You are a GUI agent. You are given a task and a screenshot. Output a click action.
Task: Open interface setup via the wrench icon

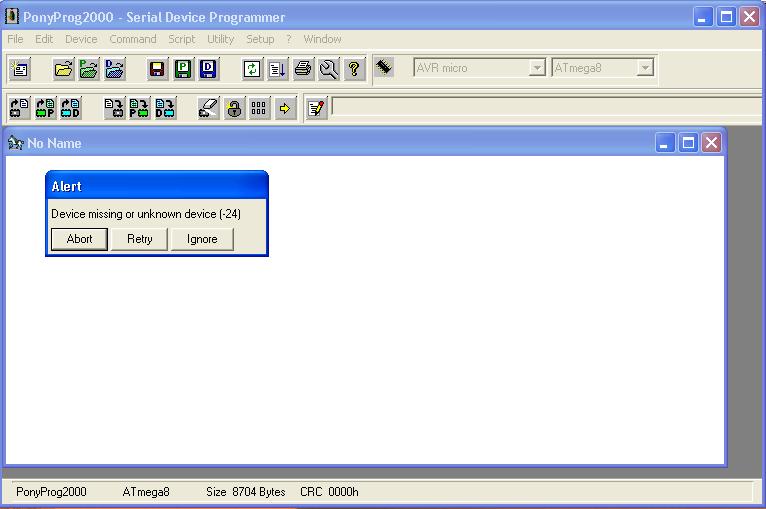(x=329, y=69)
